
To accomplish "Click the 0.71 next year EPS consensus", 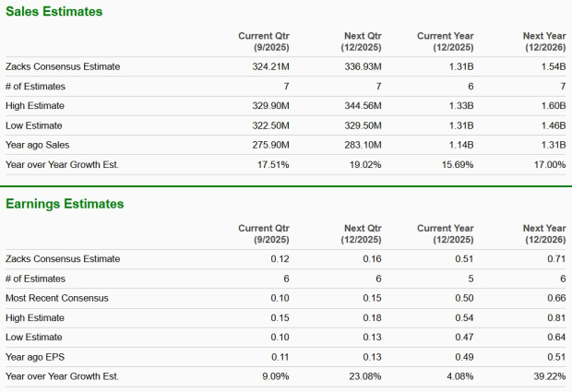I will point(555,259).
